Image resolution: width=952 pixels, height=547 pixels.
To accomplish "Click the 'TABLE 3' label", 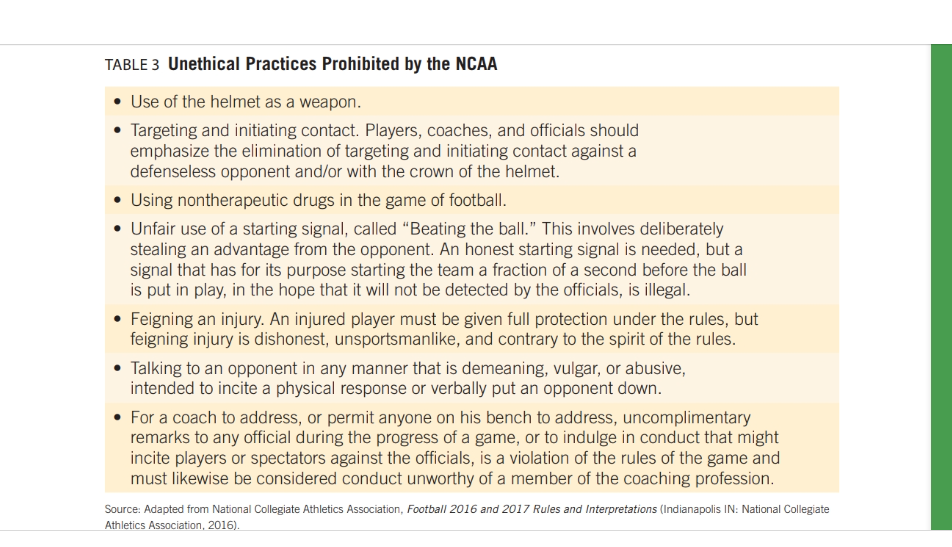I will [132, 65].
